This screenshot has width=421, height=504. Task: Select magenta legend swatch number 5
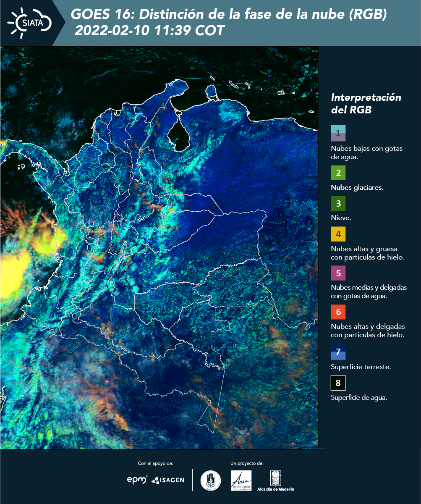point(338,273)
